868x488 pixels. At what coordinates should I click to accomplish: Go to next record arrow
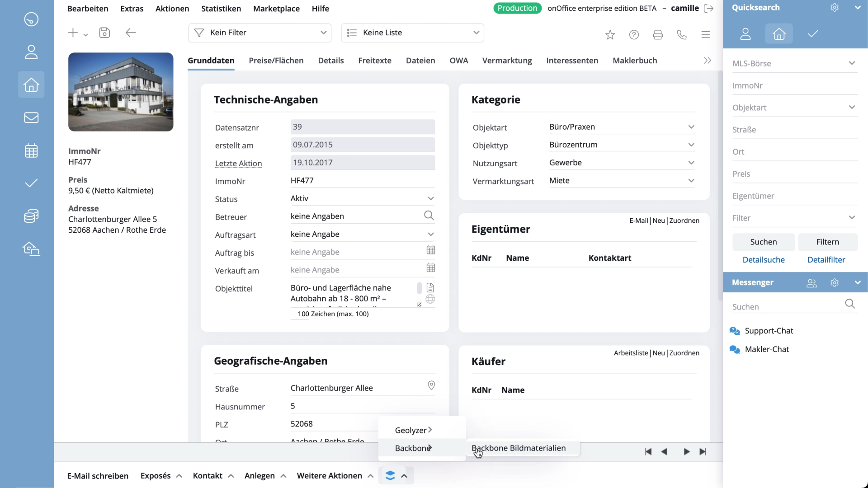tap(686, 452)
